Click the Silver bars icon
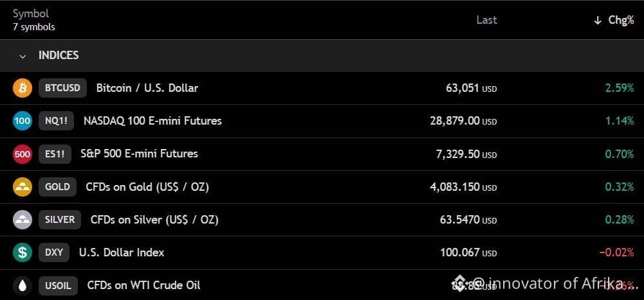 click(22, 220)
